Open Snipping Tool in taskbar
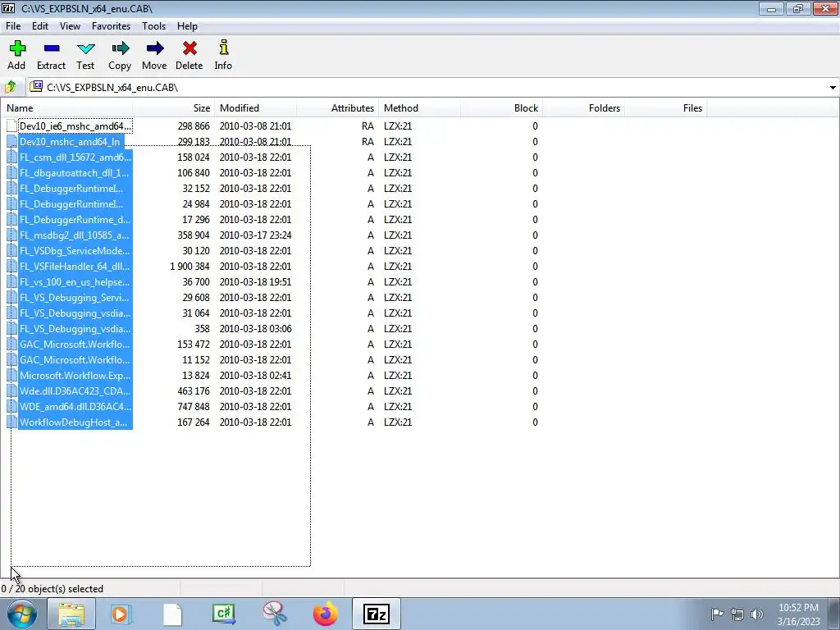The width and height of the screenshot is (840, 630). point(274,614)
